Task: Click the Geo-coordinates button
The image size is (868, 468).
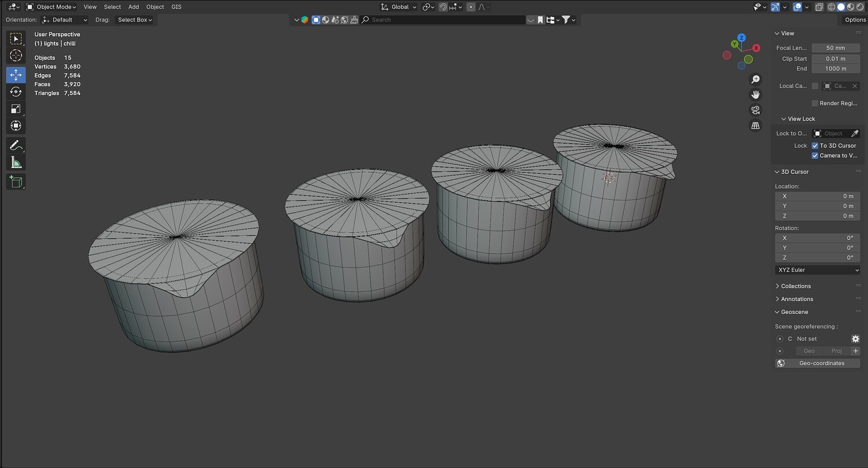Action: (817, 364)
